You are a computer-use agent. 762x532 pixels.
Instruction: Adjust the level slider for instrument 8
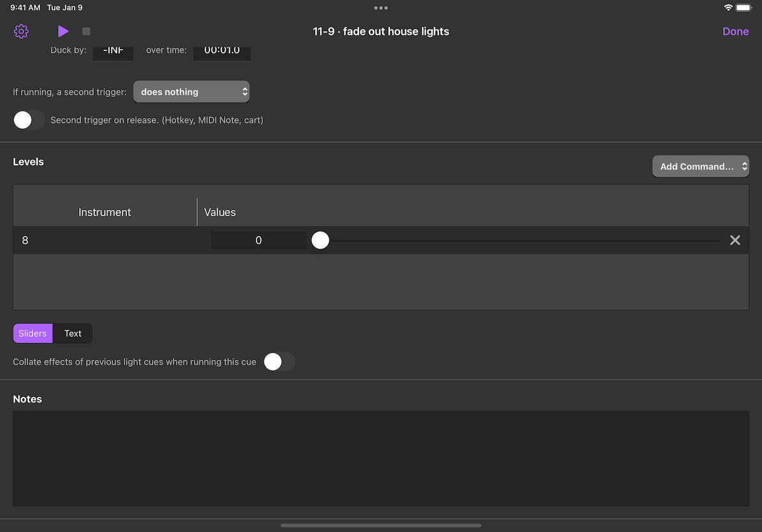pos(320,240)
